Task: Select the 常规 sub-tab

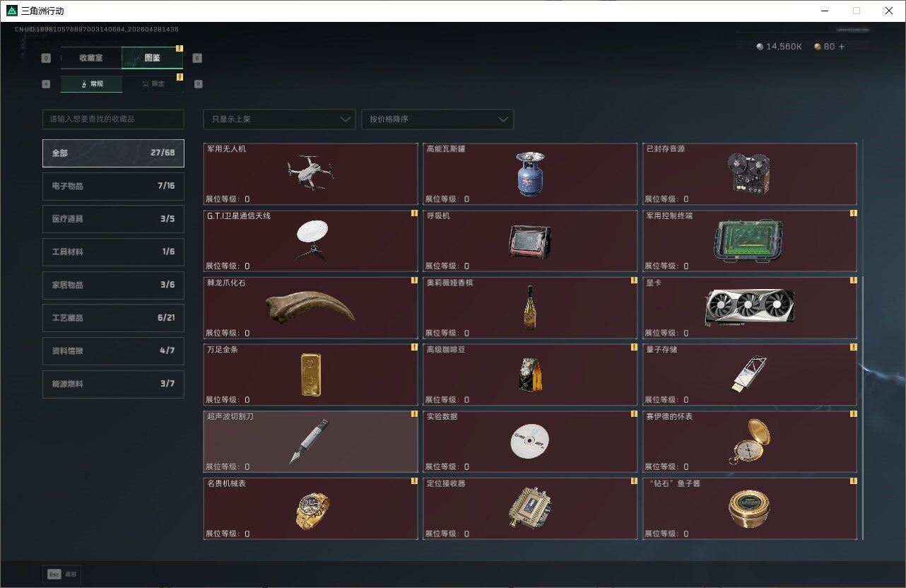Action: (x=91, y=84)
